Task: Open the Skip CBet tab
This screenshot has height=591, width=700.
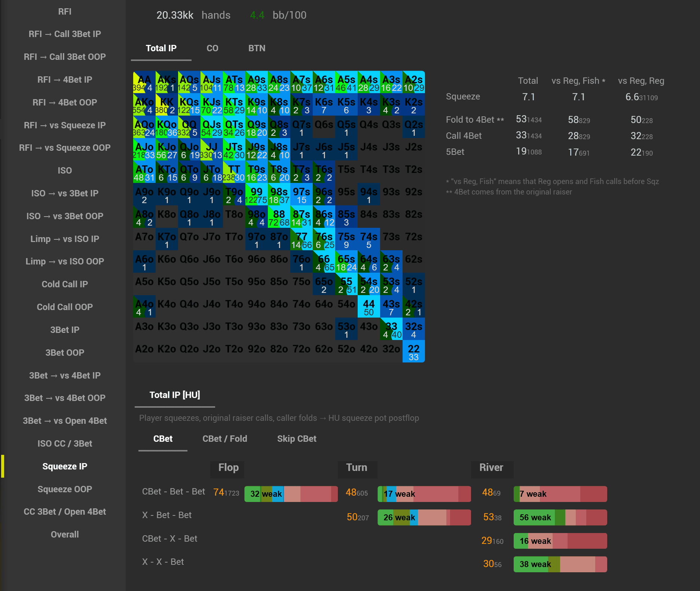Action: 297,439
